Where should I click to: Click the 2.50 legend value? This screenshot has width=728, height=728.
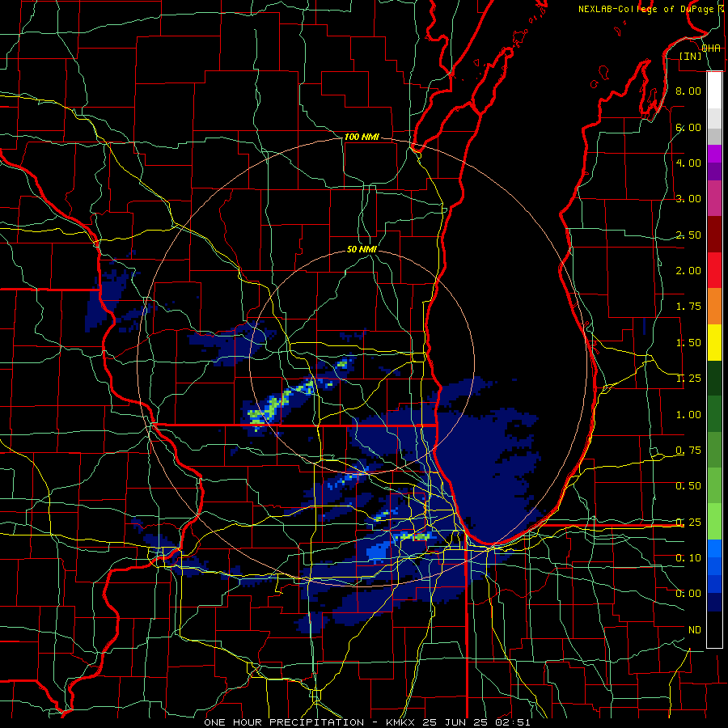[688, 235]
